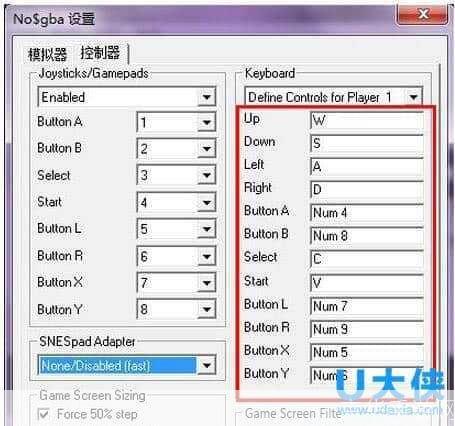Click keyboard Up field showing W
This screenshot has height=426, width=455.
pos(367,120)
